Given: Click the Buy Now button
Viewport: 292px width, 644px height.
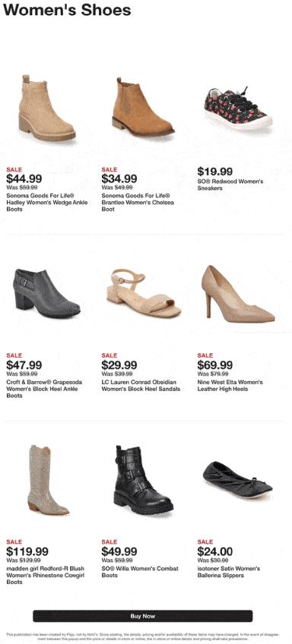Looking at the screenshot, I should (143, 616).
